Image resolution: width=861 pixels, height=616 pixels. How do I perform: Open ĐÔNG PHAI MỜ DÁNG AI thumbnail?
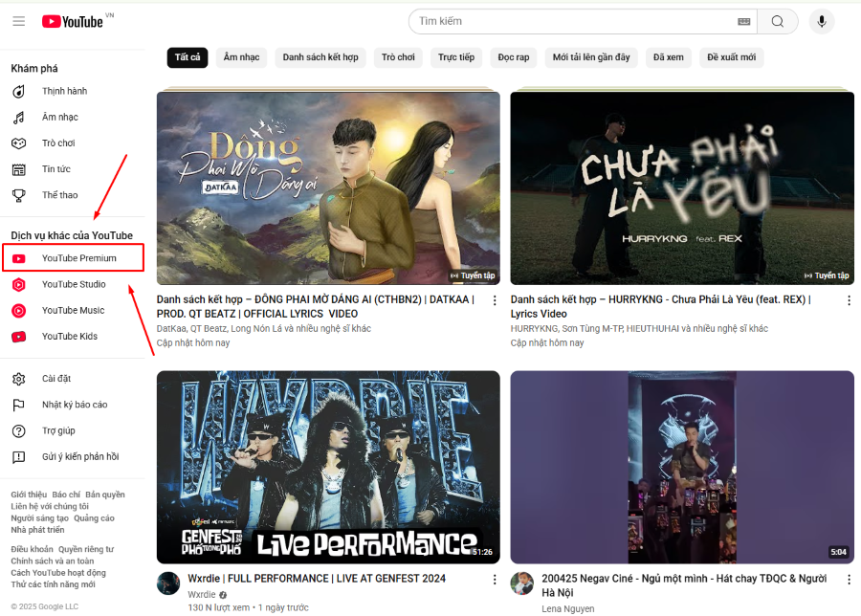point(328,187)
